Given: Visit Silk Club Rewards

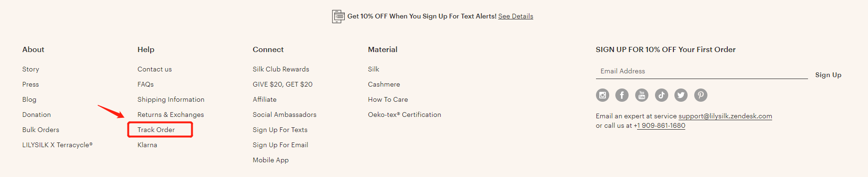Looking at the screenshot, I should pyautogui.click(x=281, y=69).
